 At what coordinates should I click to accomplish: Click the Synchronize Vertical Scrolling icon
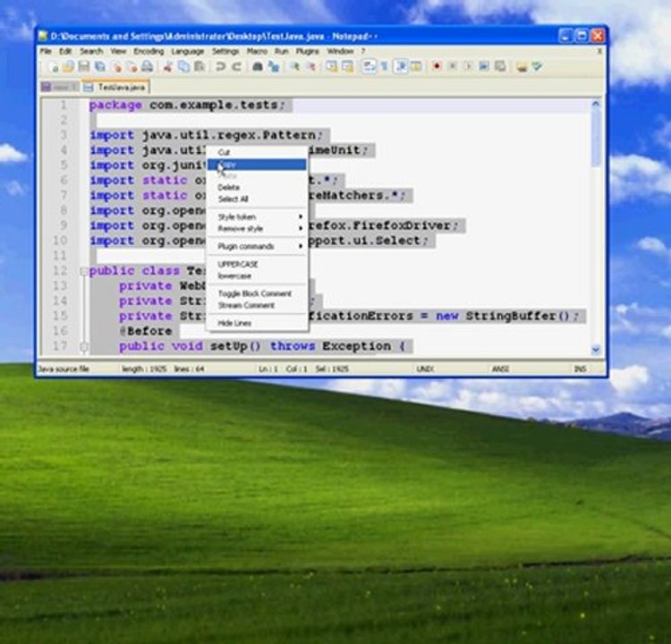[x=331, y=67]
